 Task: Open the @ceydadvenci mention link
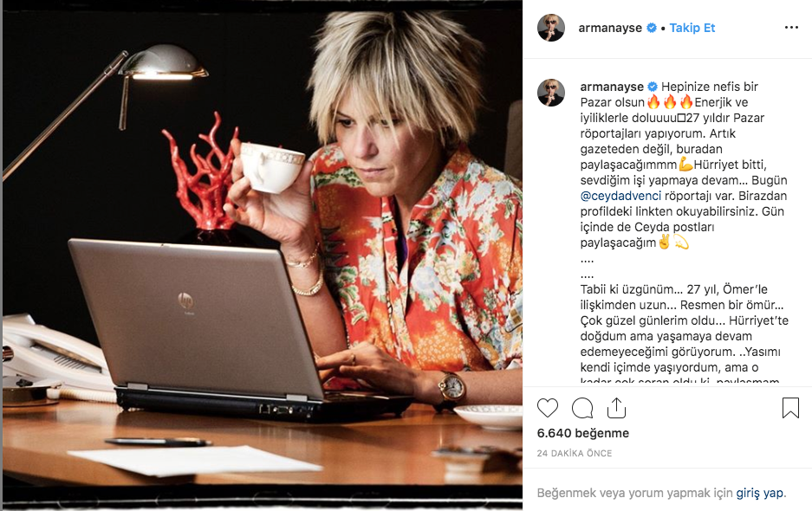[x=620, y=196]
